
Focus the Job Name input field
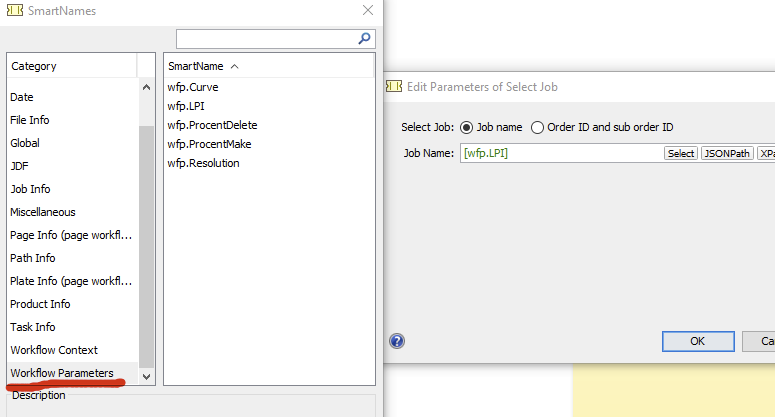pos(560,154)
